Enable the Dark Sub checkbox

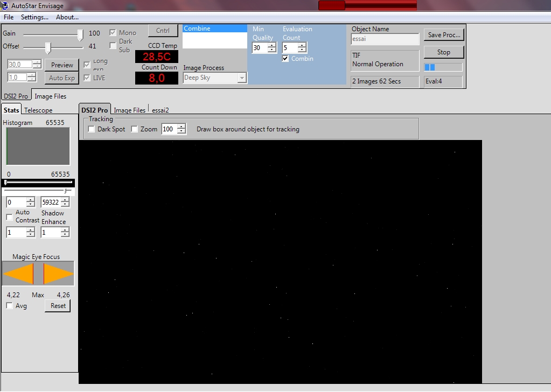(x=113, y=46)
